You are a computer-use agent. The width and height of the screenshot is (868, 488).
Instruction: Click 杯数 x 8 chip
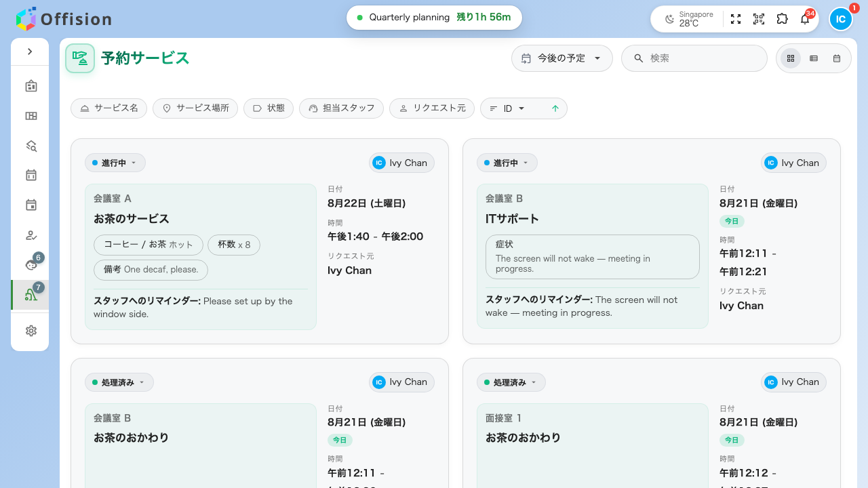(234, 245)
